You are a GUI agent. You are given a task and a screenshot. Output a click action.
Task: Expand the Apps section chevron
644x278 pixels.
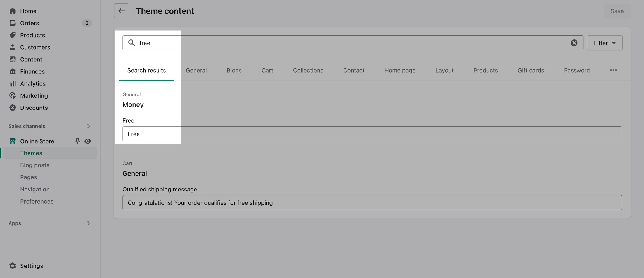(x=88, y=223)
